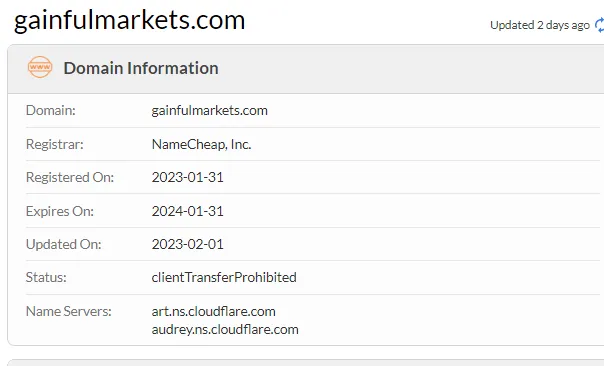Click the Updated On: field label

coord(64,244)
